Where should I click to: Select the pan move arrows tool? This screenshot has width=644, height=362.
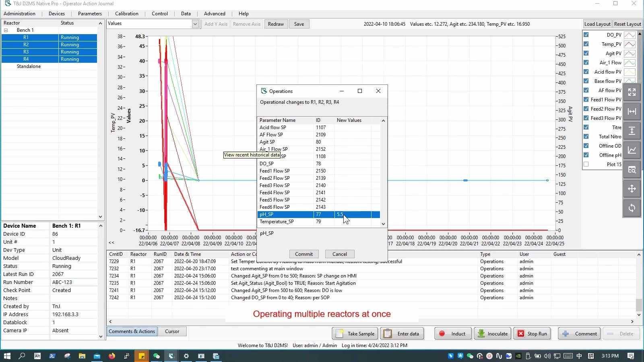click(x=632, y=189)
